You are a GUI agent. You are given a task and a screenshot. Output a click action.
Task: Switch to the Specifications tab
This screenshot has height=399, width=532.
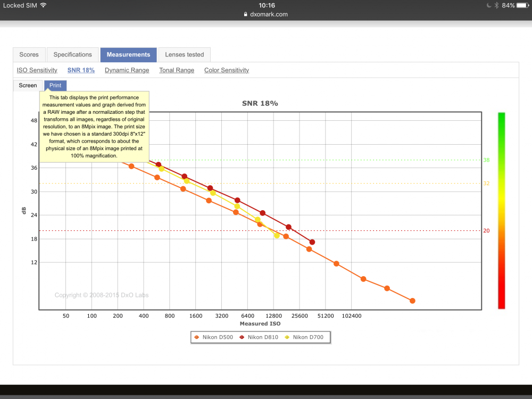72,55
